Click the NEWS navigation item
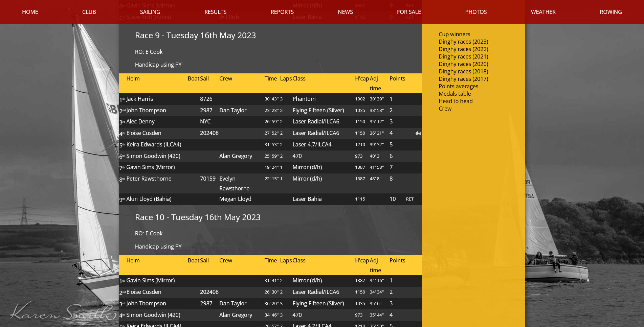 pyautogui.click(x=345, y=12)
